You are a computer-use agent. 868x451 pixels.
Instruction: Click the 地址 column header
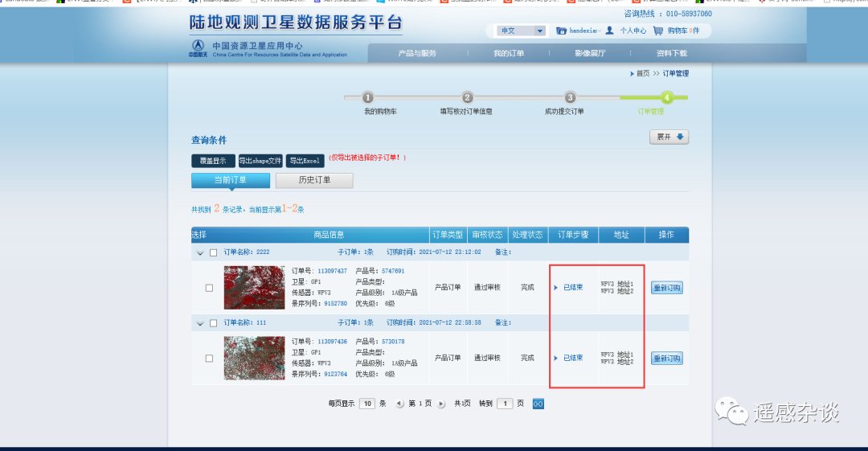621,235
